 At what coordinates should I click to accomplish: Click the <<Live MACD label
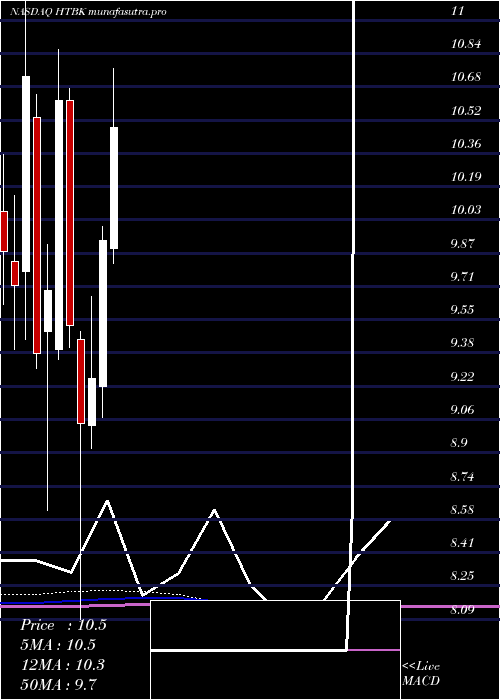click(421, 673)
